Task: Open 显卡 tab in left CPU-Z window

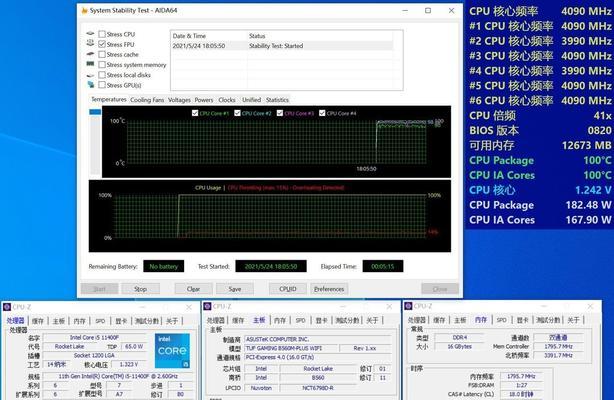Action: (x=121, y=321)
